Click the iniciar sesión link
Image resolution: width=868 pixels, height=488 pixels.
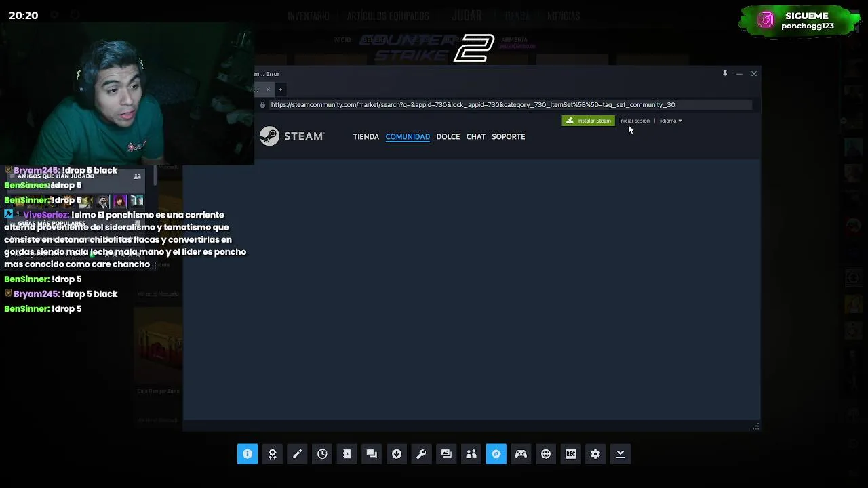coord(634,121)
